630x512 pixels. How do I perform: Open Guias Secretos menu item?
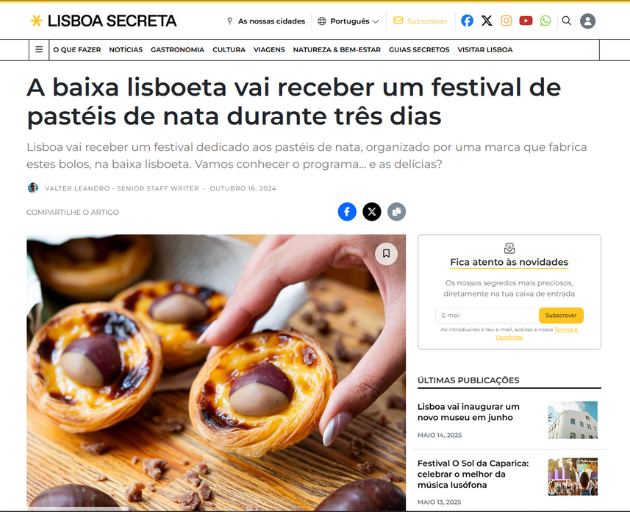click(419, 50)
